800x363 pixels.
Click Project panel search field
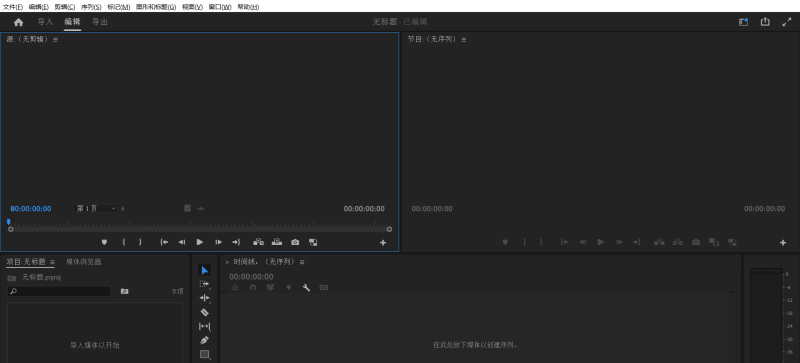(59, 291)
